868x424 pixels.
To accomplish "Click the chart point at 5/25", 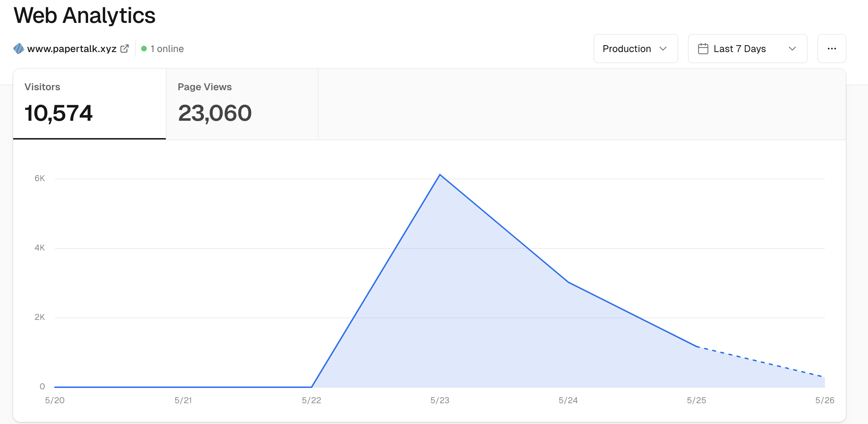I will [x=697, y=346].
